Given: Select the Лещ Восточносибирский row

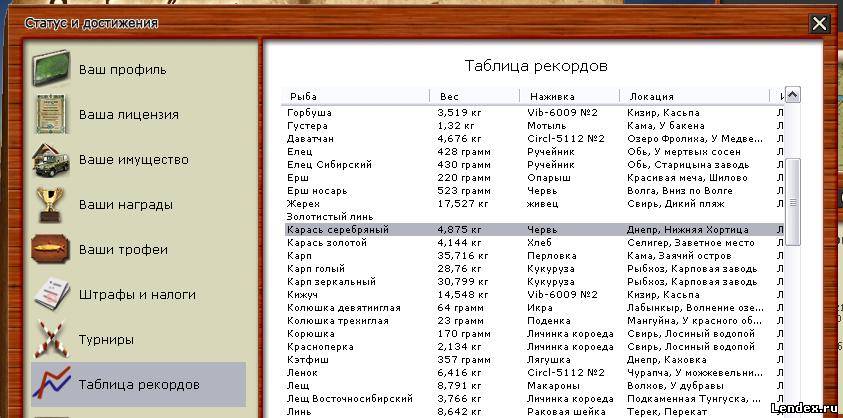Looking at the screenshot, I should (x=534, y=399).
